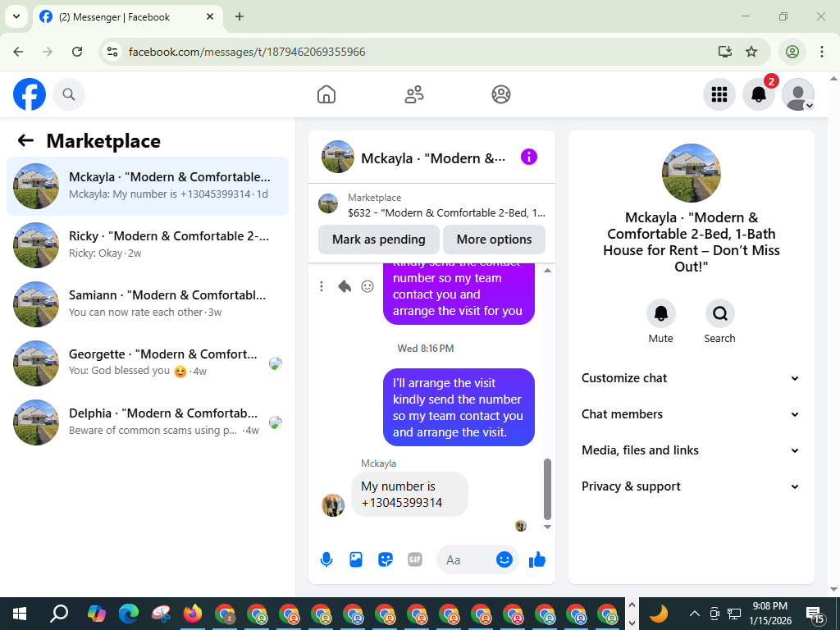840x630 pixels.
Task: Click 'My number is +13045399314' message bubble
Action: coord(409,495)
